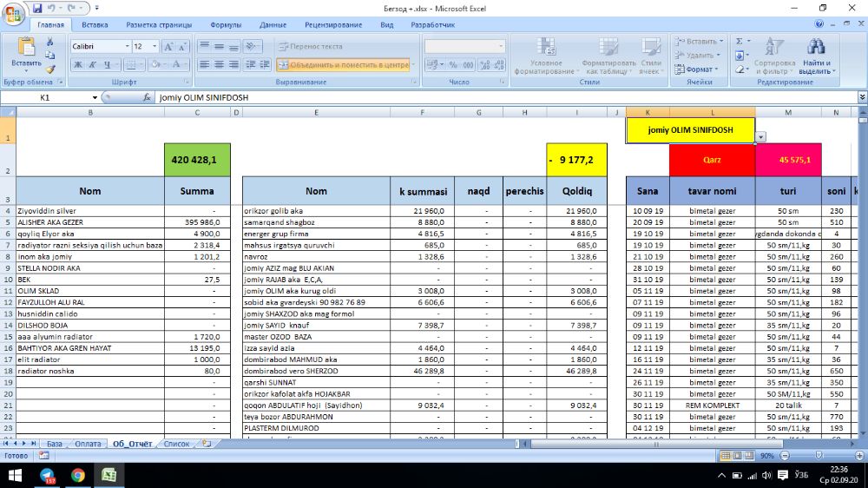Decrease the cell indent
This screenshot has height=488, width=868.
coord(251,65)
